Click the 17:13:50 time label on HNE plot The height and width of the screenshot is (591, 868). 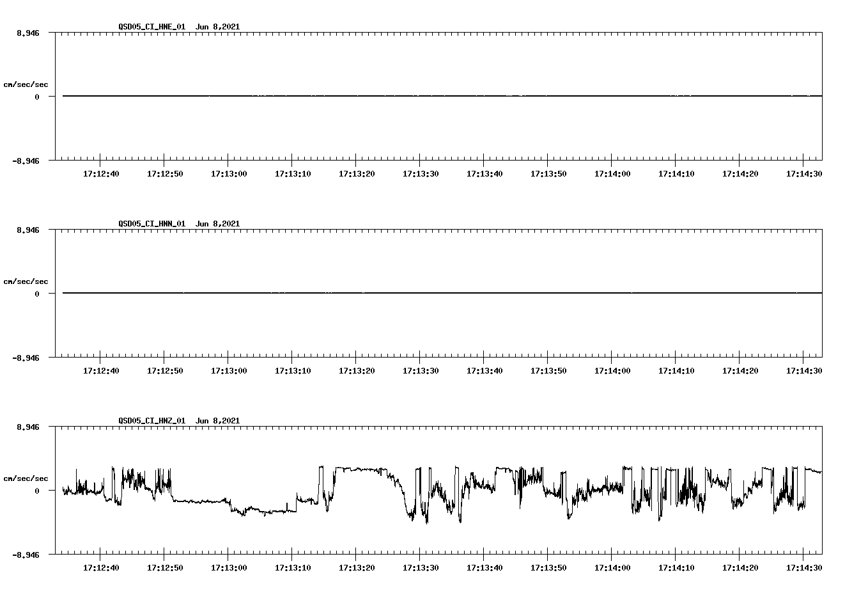(548, 174)
